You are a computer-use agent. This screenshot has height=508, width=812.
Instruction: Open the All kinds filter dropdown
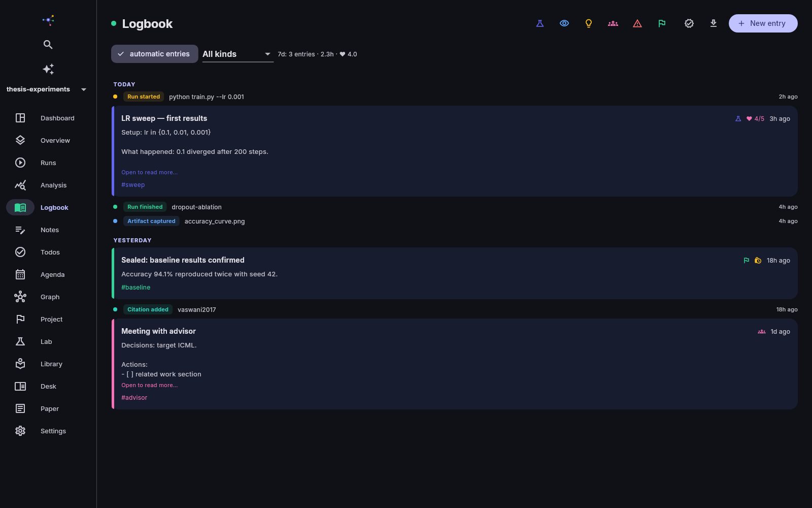pos(238,54)
